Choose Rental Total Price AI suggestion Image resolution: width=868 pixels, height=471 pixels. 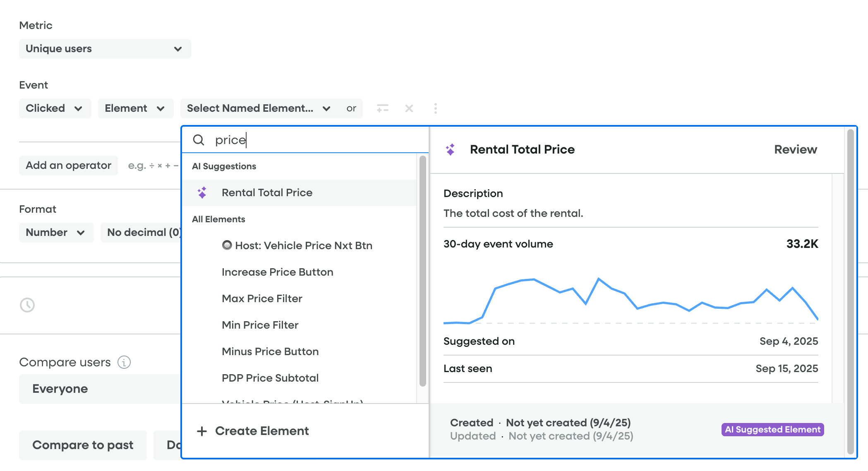(267, 193)
